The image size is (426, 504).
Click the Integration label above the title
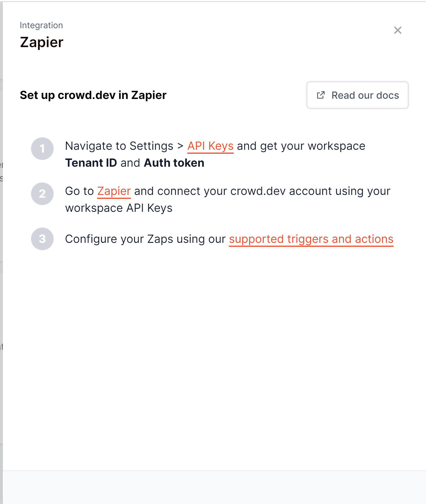pos(41,25)
